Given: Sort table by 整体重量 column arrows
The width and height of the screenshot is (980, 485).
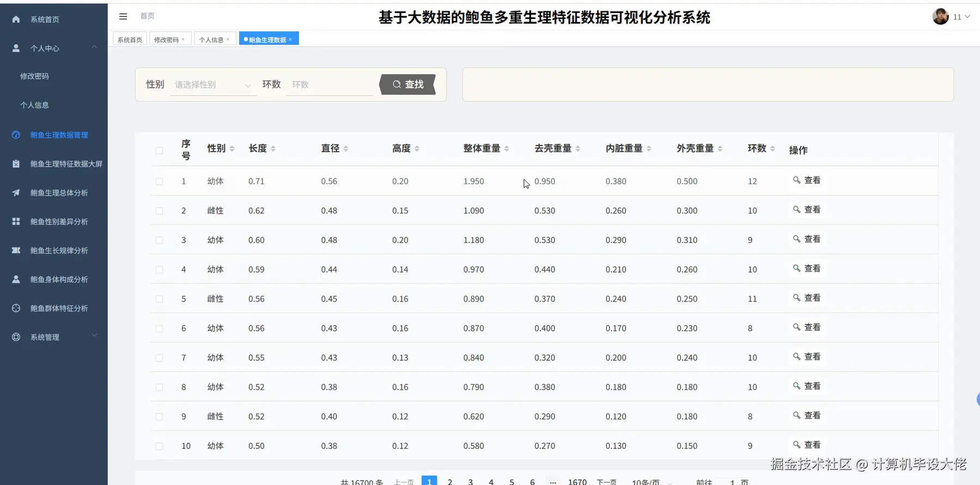Looking at the screenshot, I should [x=507, y=148].
